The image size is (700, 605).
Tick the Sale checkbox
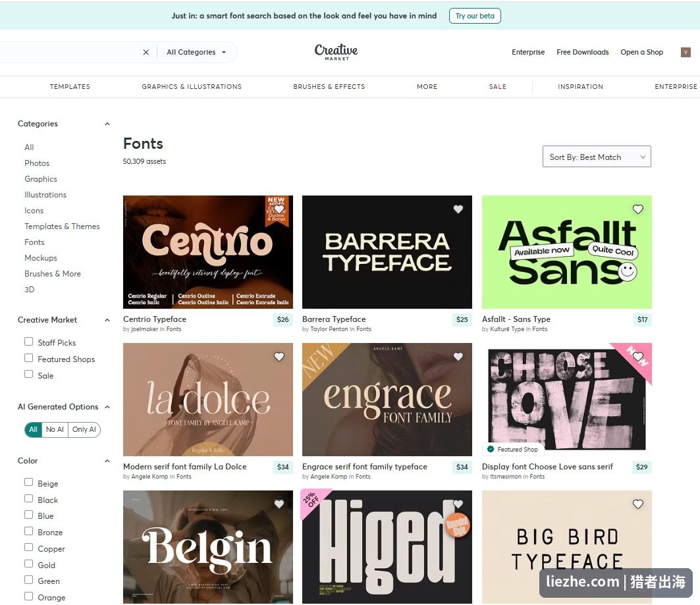pyautogui.click(x=28, y=374)
